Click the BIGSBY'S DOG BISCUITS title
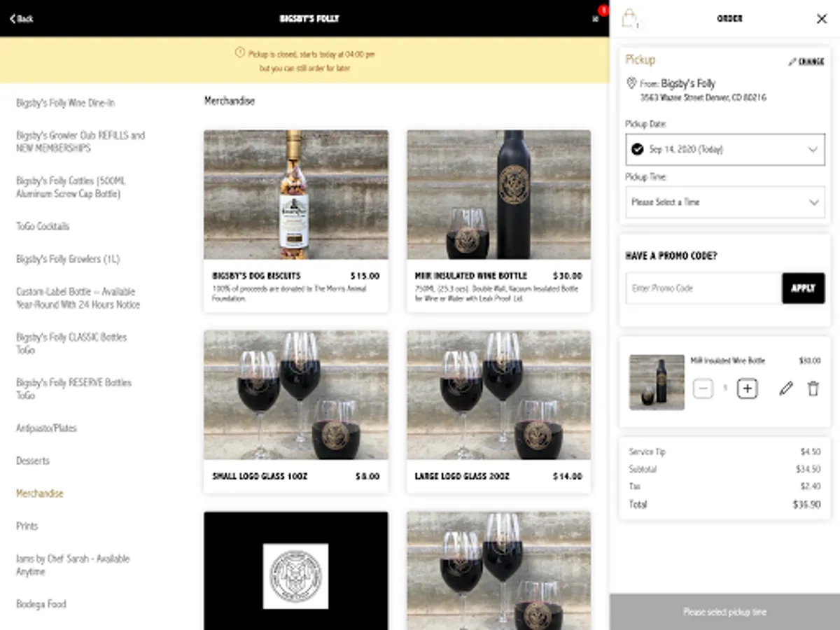Screen dimensions: 840x630 pyautogui.click(x=256, y=276)
